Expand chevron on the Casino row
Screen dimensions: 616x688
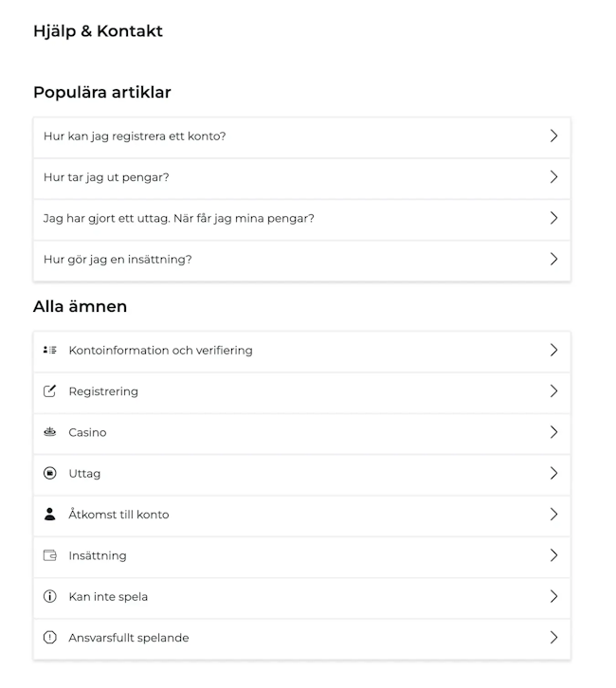tap(553, 432)
